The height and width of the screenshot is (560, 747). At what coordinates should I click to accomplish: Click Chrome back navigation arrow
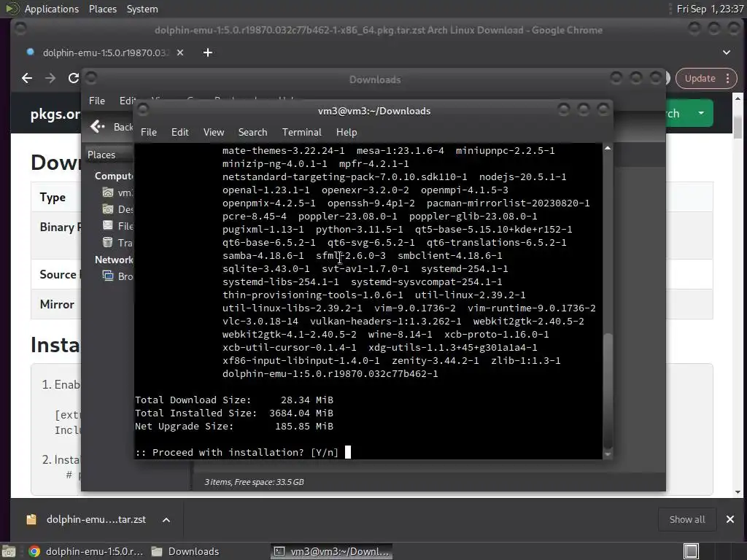point(27,78)
